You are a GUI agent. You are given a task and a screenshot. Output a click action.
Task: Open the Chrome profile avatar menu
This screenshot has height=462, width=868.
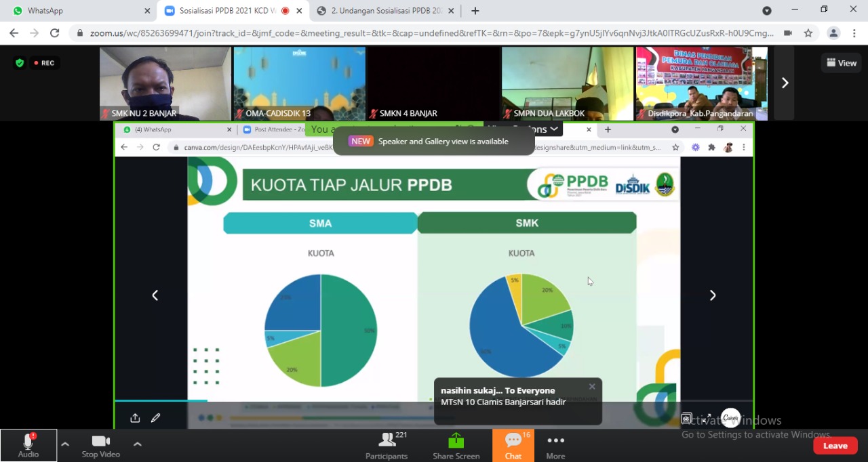(x=834, y=33)
